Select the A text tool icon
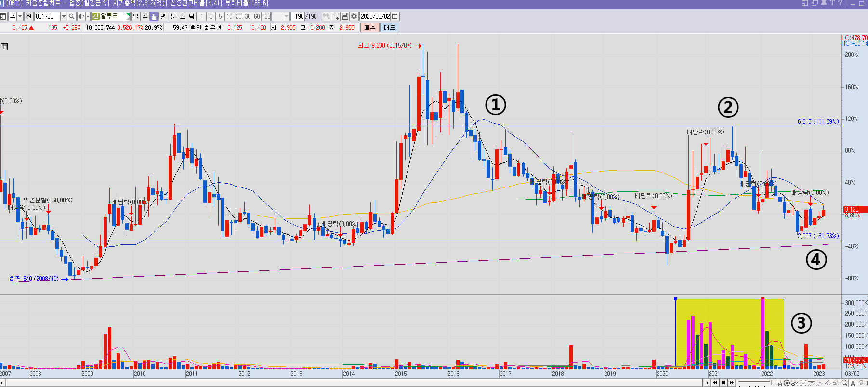Image resolution: width=868 pixels, height=387 pixels. pos(853,383)
